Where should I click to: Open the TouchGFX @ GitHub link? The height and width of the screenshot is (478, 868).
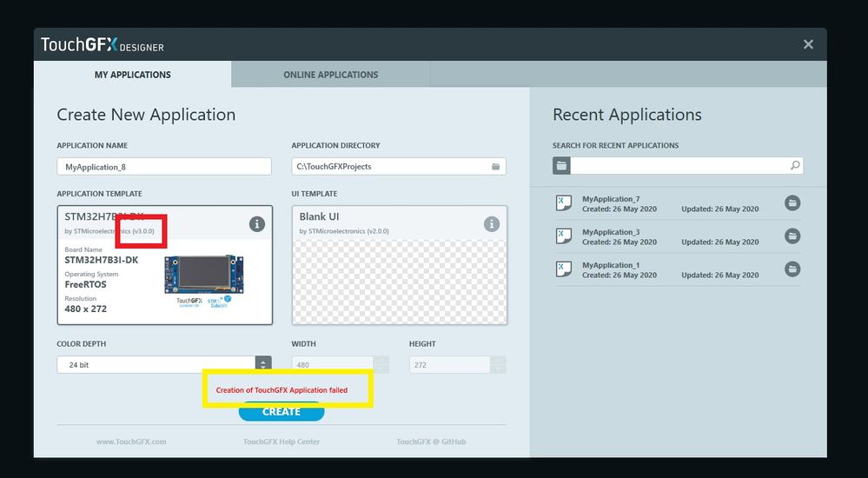coord(431,441)
